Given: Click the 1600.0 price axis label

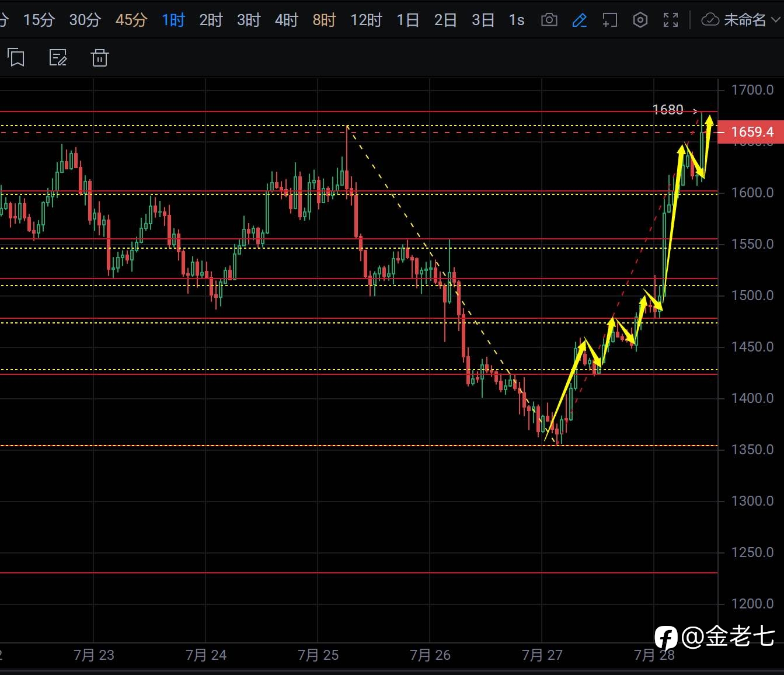Looking at the screenshot, I should tap(753, 193).
